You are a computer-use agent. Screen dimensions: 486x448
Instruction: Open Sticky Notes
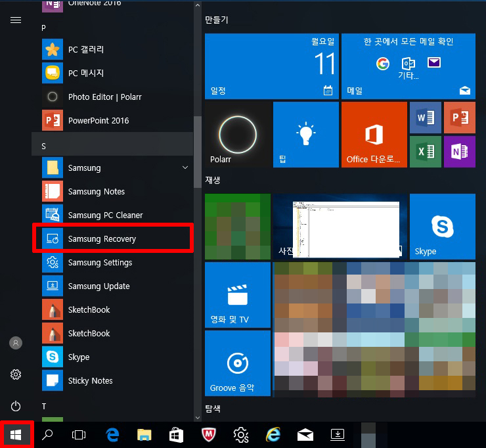pos(112,380)
